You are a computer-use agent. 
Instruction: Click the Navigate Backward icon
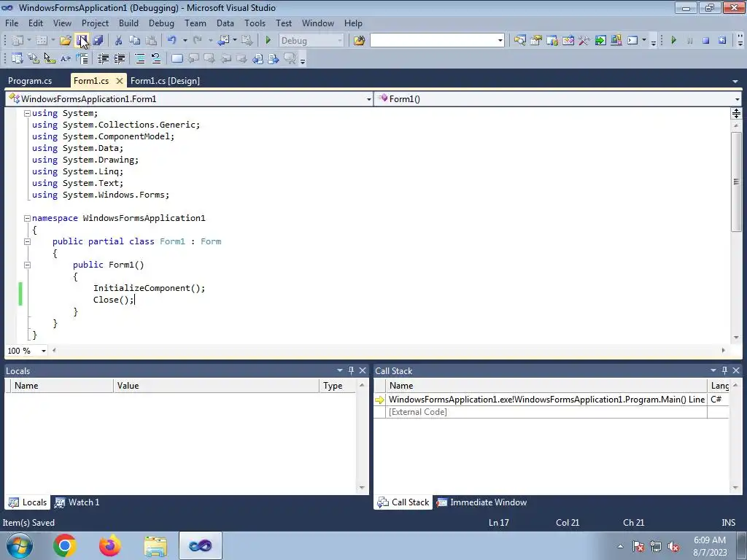point(223,41)
